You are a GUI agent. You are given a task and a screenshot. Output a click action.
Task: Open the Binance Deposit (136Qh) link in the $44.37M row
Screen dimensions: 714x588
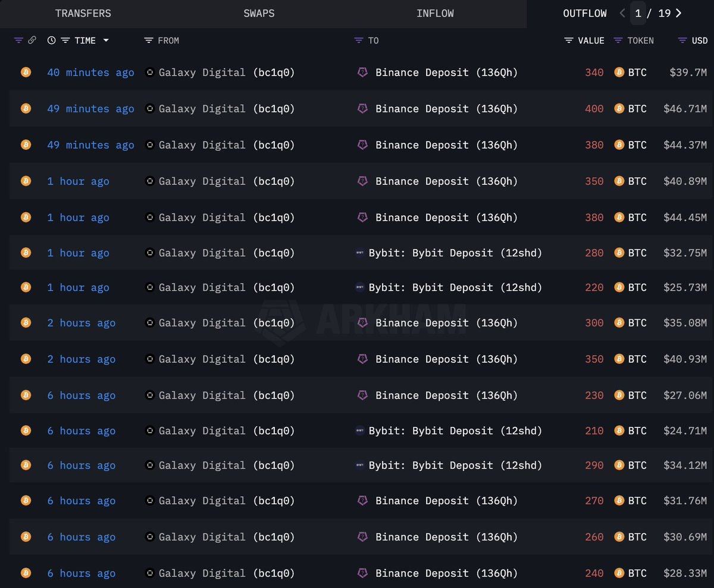[447, 145]
